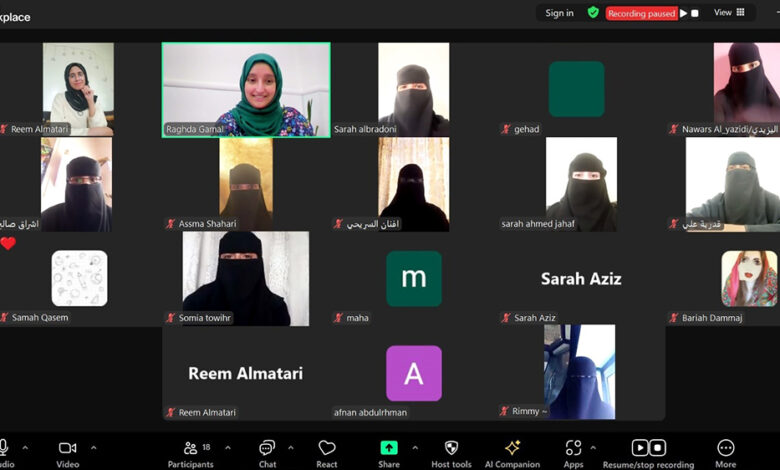780x470 pixels.
Task: Select maha's green 'm' avatar
Action: pyautogui.click(x=414, y=279)
